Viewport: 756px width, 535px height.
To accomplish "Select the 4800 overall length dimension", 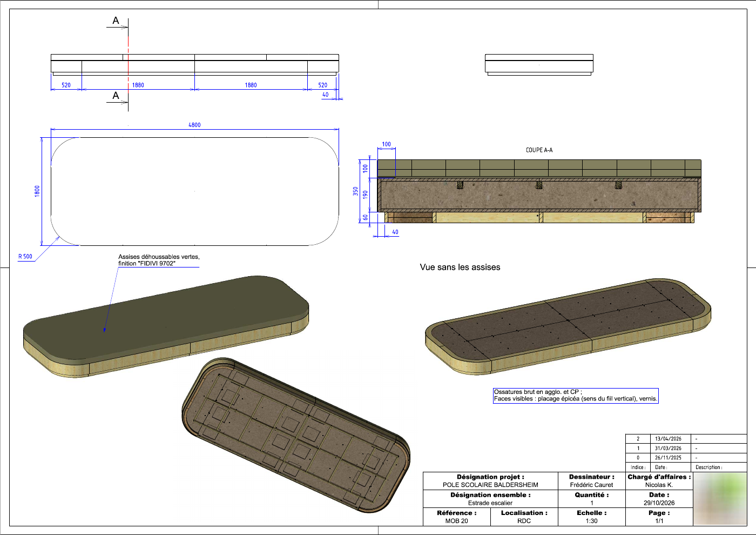I will coord(194,125).
